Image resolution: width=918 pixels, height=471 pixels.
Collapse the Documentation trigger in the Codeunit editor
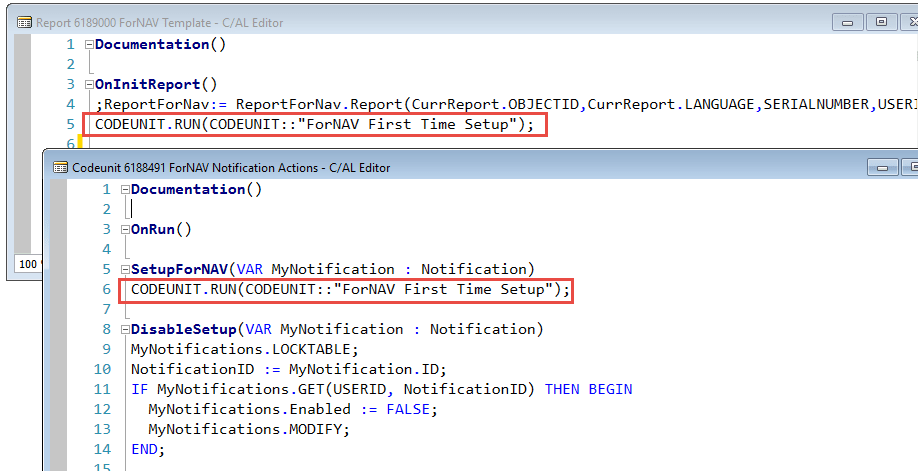125,190
